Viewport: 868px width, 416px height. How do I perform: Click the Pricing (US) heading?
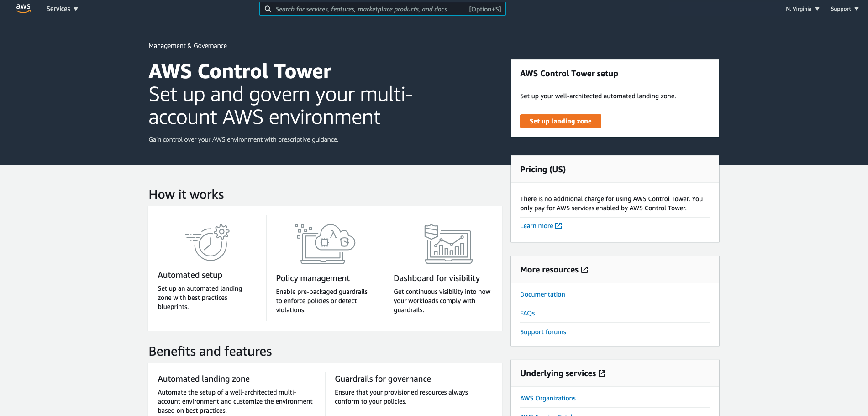543,170
